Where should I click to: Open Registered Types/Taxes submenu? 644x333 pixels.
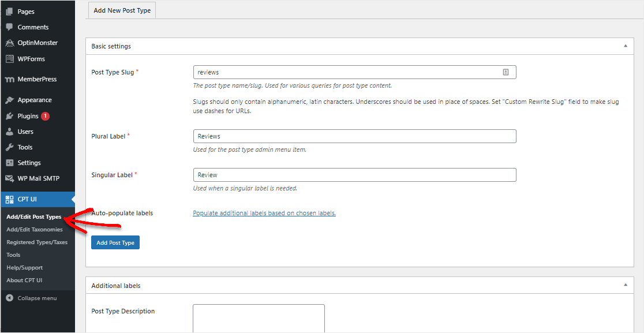[37, 242]
